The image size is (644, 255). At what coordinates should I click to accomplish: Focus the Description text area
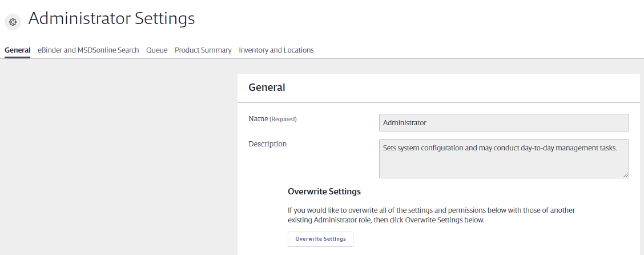click(x=504, y=158)
